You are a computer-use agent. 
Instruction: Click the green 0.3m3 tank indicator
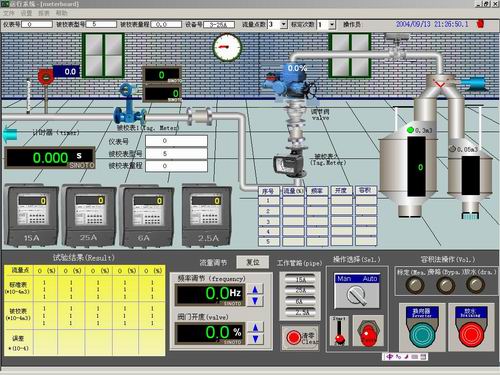tap(410, 130)
